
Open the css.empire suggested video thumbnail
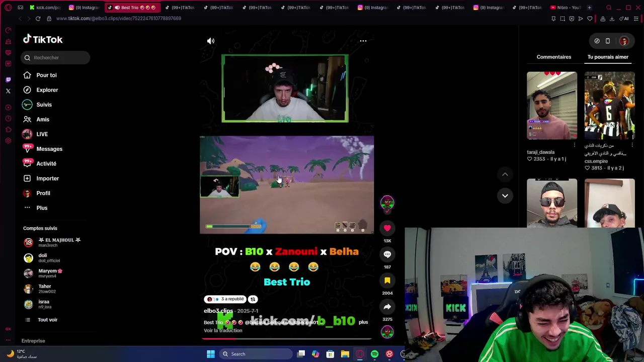(609, 106)
